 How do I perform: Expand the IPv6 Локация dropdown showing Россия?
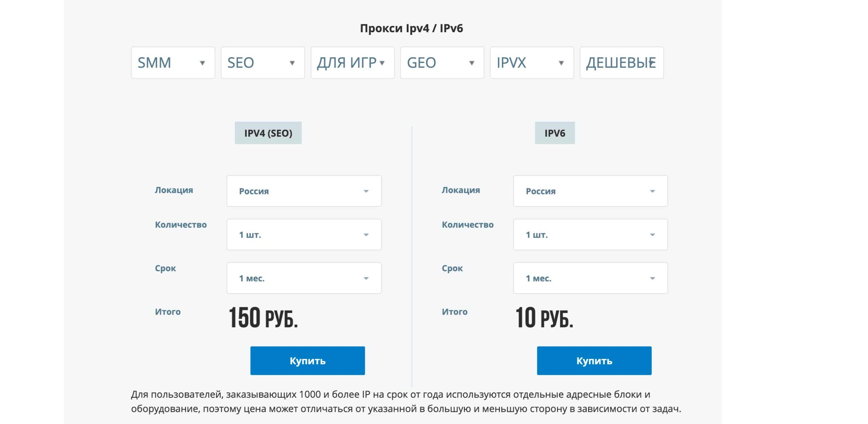[x=590, y=191]
